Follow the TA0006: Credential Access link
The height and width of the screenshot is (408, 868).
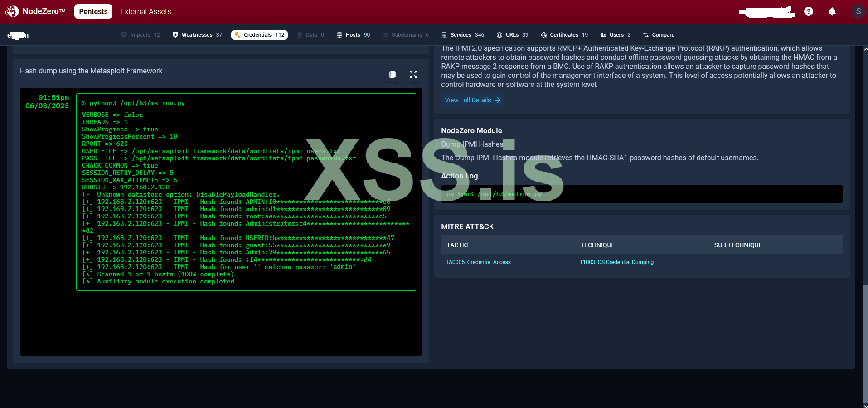click(x=478, y=262)
